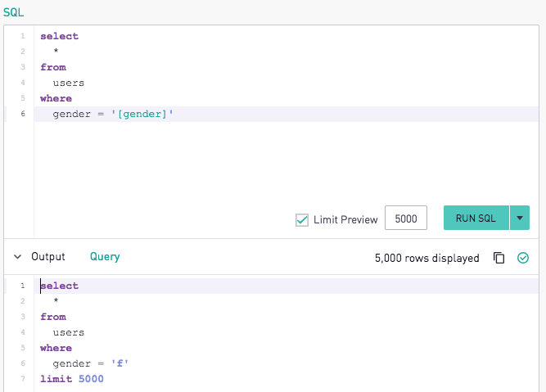Switch to the Query tab
Image resolution: width=546 pixels, height=392 pixels.
(x=105, y=257)
